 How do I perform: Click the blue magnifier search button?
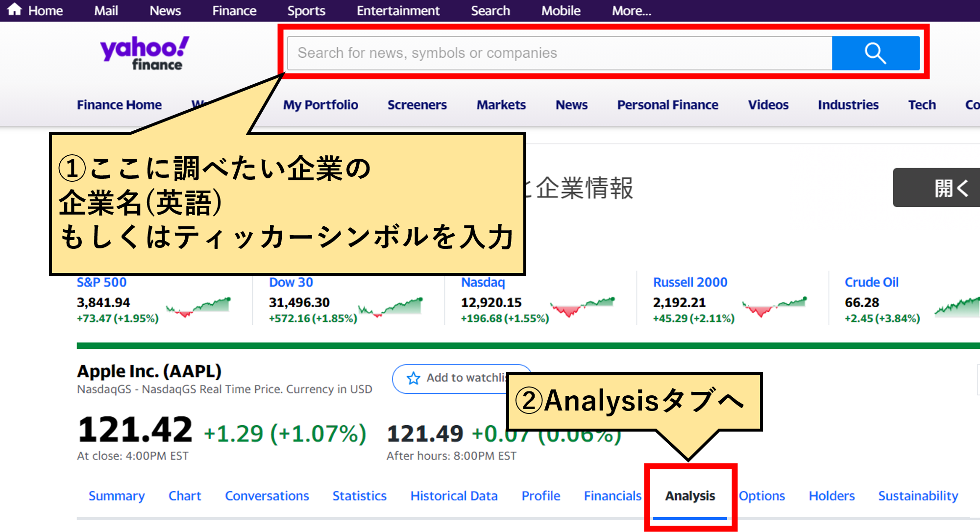point(875,53)
